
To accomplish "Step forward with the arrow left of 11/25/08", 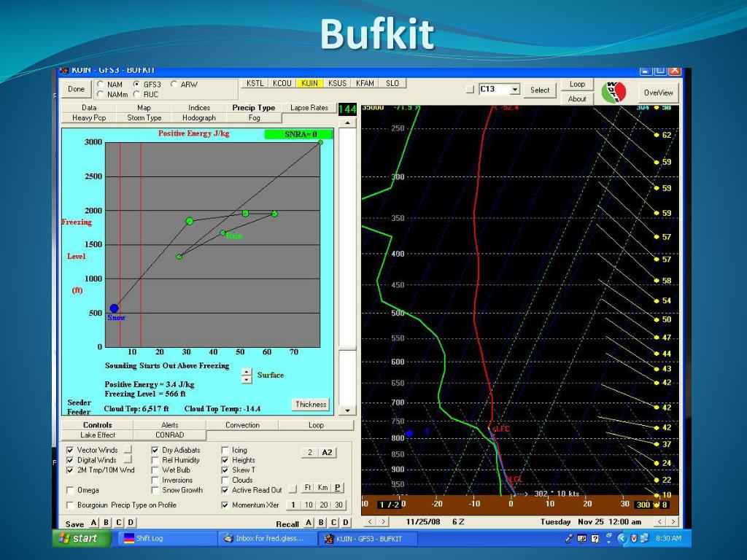I will tap(382, 522).
